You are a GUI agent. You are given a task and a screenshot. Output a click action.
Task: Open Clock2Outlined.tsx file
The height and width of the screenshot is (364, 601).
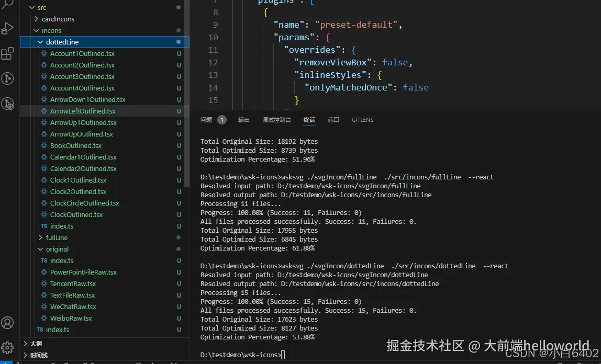[x=78, y=191]
